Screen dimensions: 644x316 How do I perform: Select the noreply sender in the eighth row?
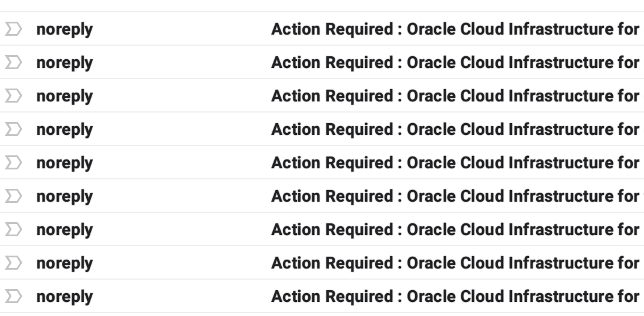point(65,264)
